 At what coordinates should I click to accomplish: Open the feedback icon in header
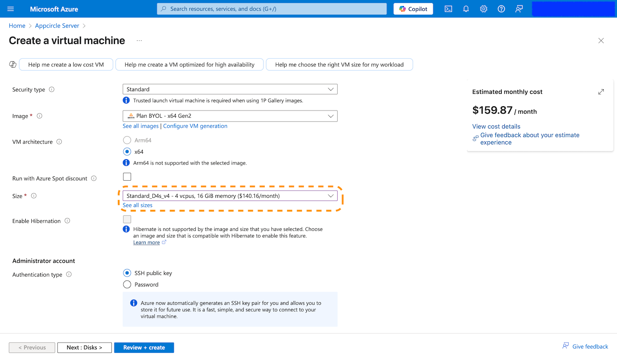click(519, 9)
